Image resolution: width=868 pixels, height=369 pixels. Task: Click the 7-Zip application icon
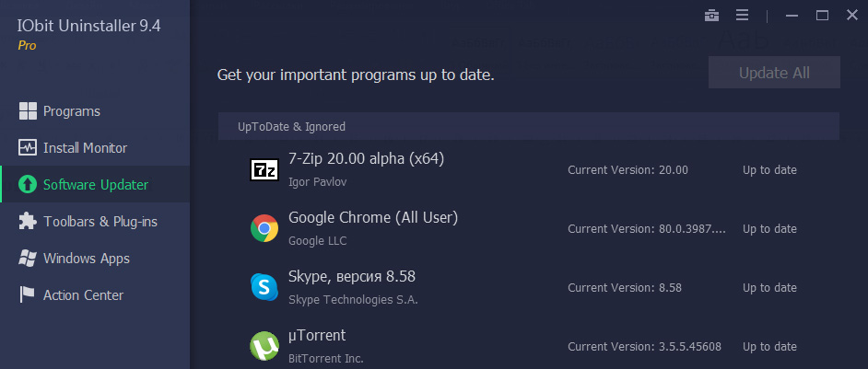pyautogui.click(x=264, y=170)
